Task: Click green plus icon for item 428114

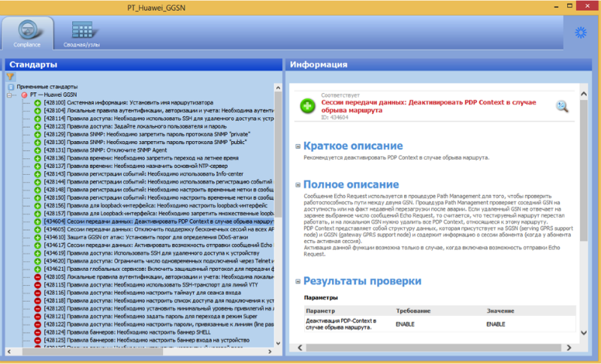Action: 38,119
